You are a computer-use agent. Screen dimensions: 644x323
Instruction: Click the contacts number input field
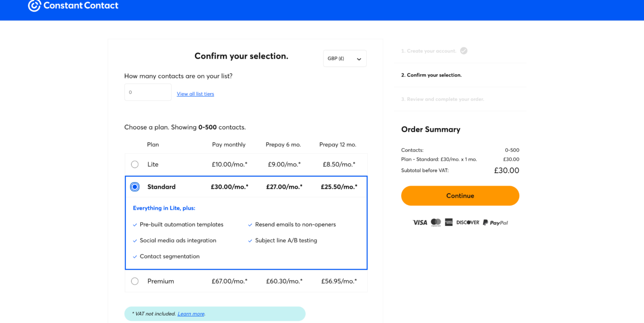148,92
